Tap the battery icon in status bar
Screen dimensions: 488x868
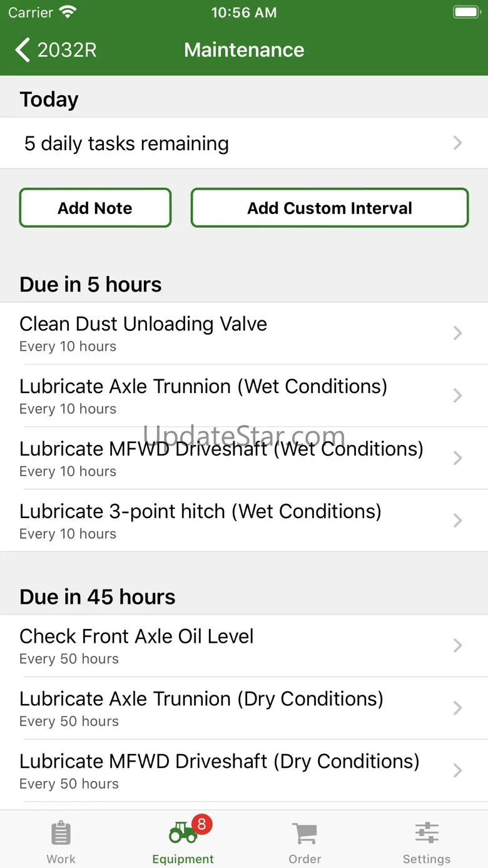tap(466, 13)
